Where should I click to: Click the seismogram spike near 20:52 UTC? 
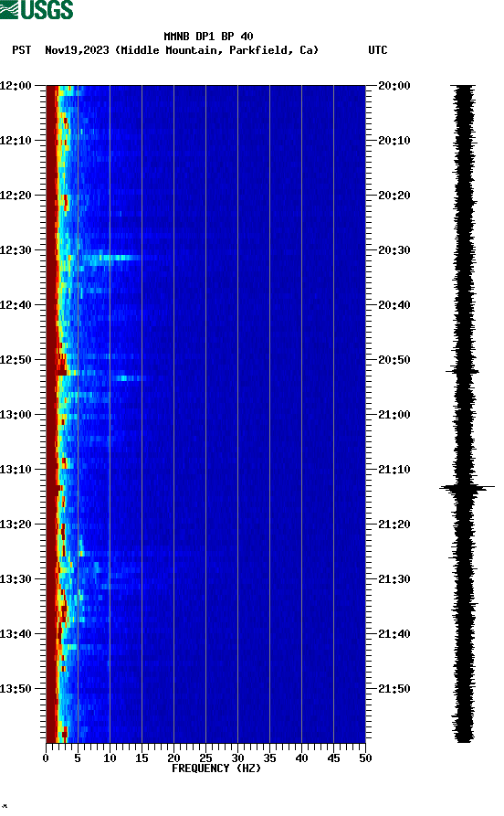click(462, 371)
